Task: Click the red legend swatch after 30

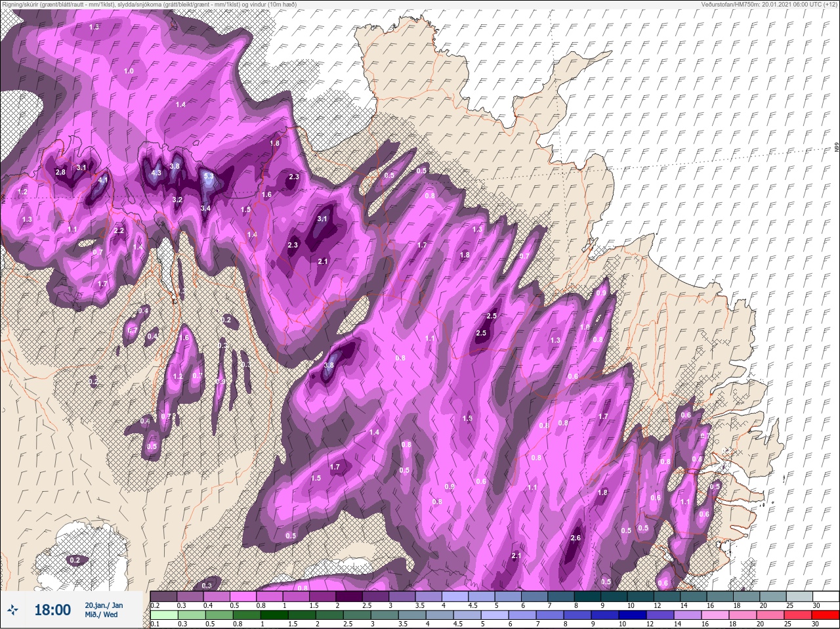Action: click(x=826, y=615)
